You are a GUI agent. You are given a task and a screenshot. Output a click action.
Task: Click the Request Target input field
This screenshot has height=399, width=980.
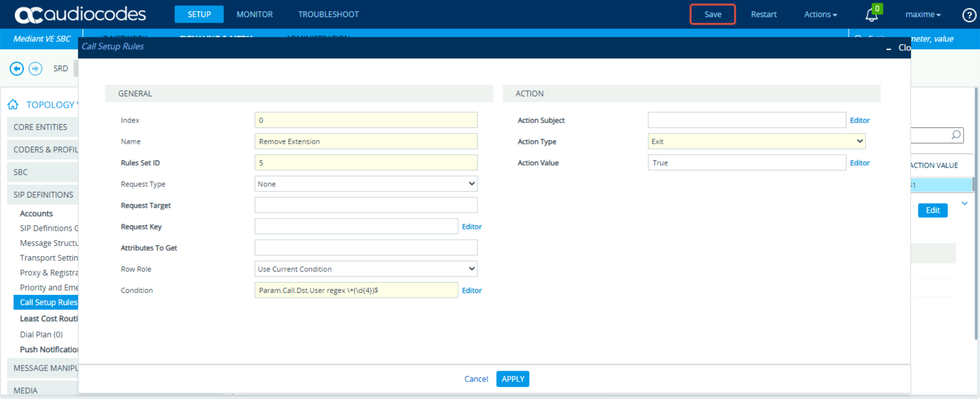(x=366, y=205)
